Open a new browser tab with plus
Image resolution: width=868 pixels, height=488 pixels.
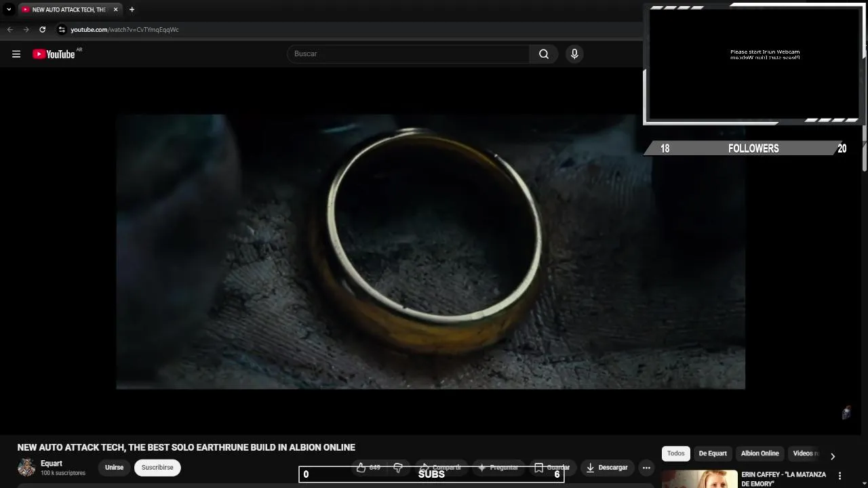[x=132, y=9]
